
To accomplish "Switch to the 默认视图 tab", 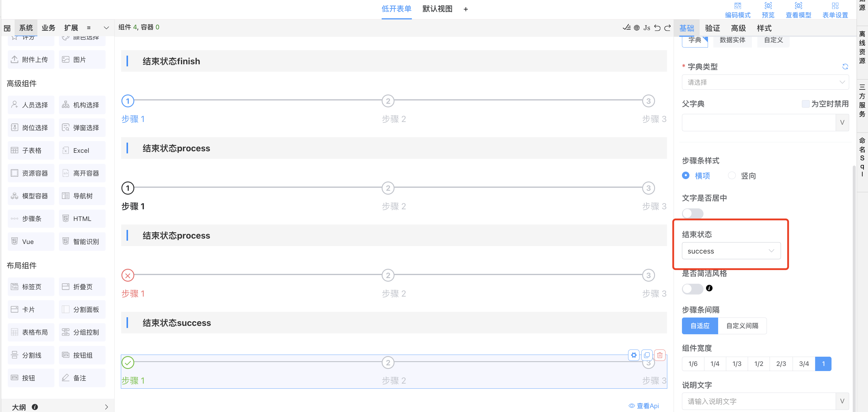I will pos(437,9).
